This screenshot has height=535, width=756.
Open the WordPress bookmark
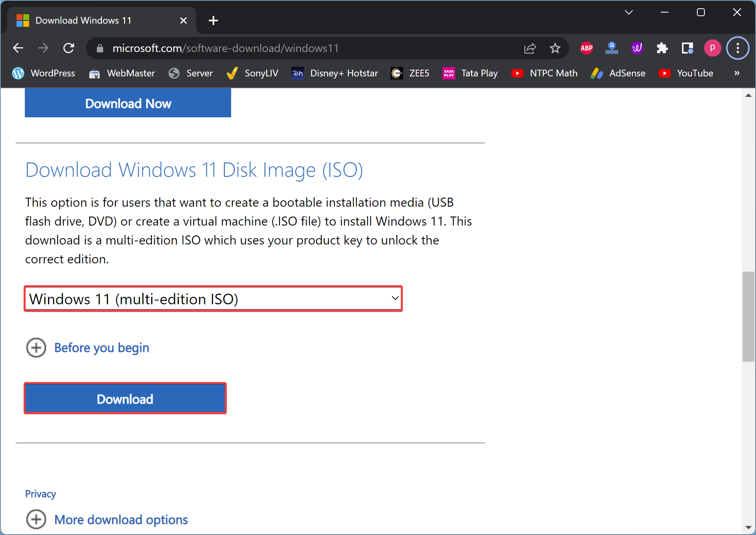43,73
